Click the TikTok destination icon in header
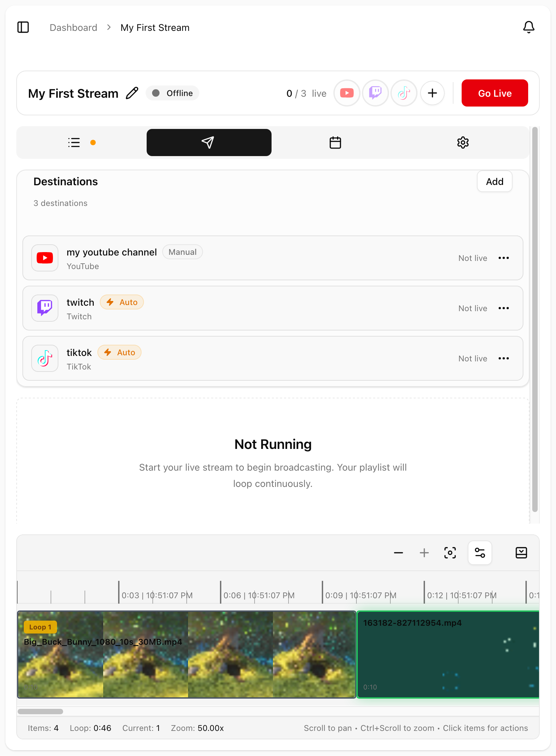Image resolution: width=556 pixels, height=756 pixels. (x=404, y=93)
